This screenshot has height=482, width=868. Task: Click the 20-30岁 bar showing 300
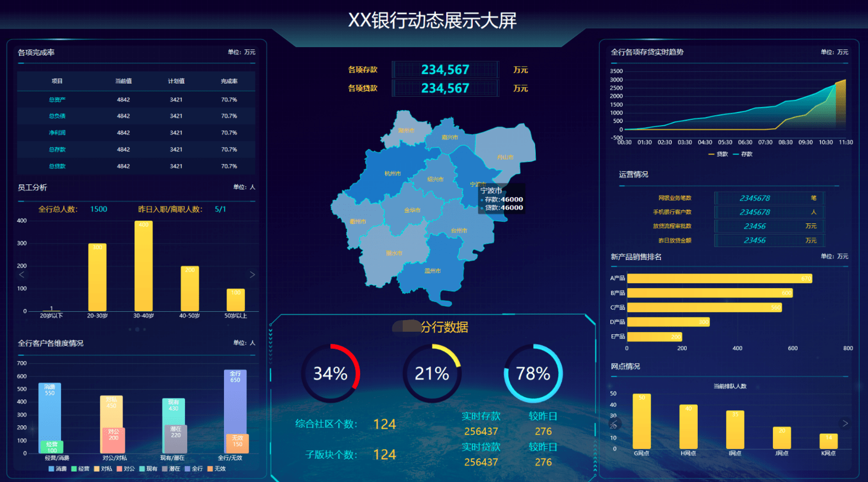pyautogui.click(x=97, y=278)
